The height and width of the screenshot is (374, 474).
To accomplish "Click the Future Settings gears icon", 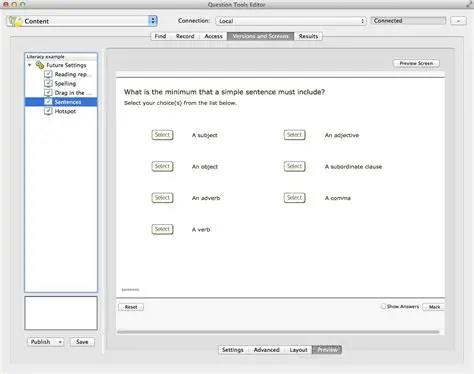I will (40, 65).
